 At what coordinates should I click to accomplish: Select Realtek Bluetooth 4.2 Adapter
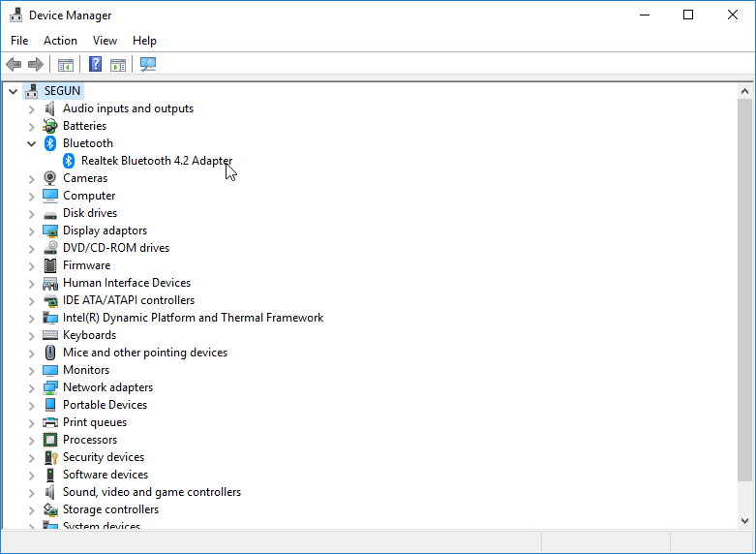coord(157,161)
